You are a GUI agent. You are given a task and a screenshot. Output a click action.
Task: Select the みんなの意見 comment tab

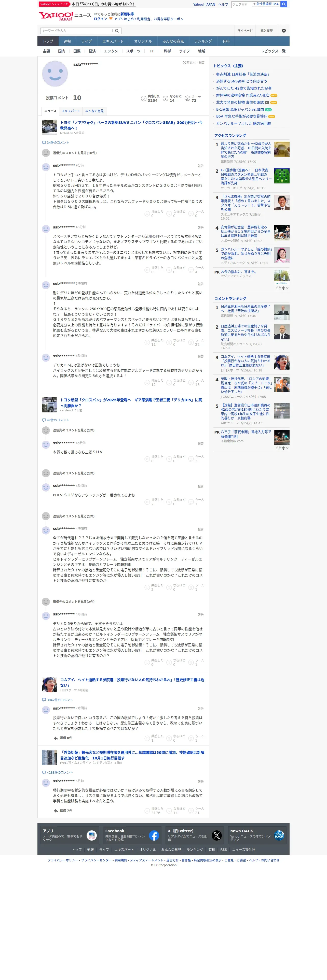pos(94,111)
